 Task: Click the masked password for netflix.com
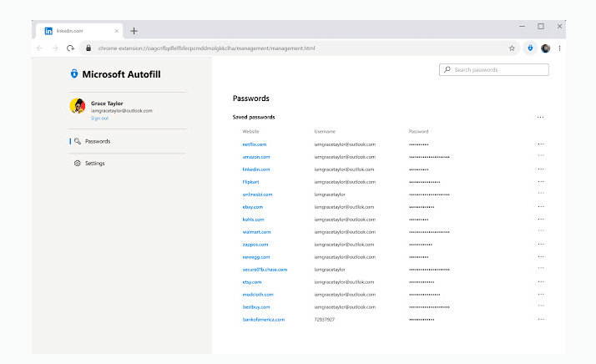click(419, 144)
